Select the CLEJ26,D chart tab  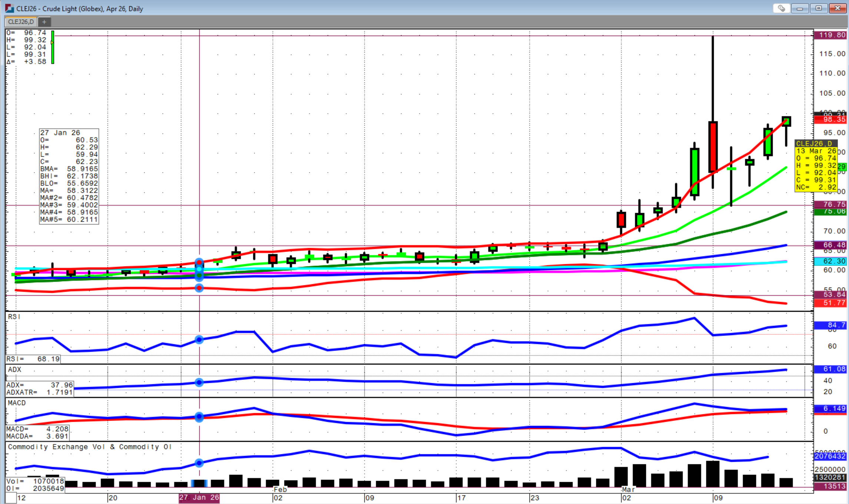pyautogui.click(x=21, y=22)
